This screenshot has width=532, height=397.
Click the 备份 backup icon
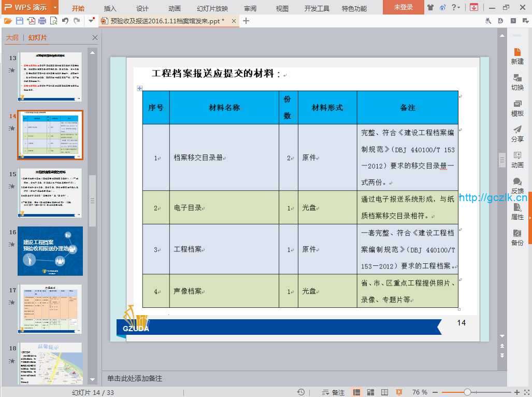tap(517, 237)
